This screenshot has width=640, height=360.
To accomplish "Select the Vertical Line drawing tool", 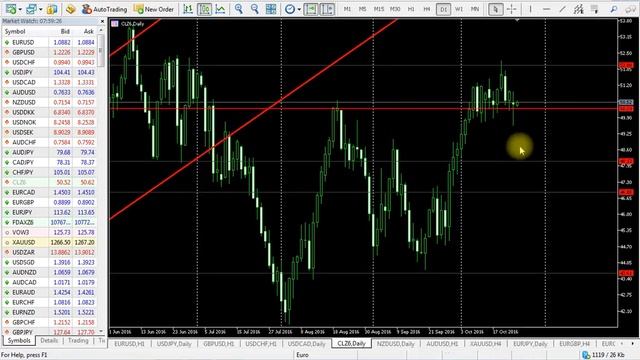I will click(530, 9).
